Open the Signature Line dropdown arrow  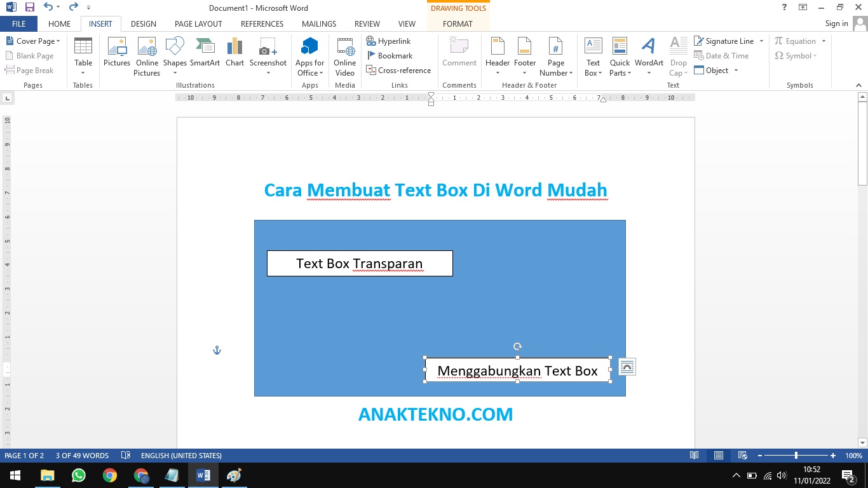[761, 41]
